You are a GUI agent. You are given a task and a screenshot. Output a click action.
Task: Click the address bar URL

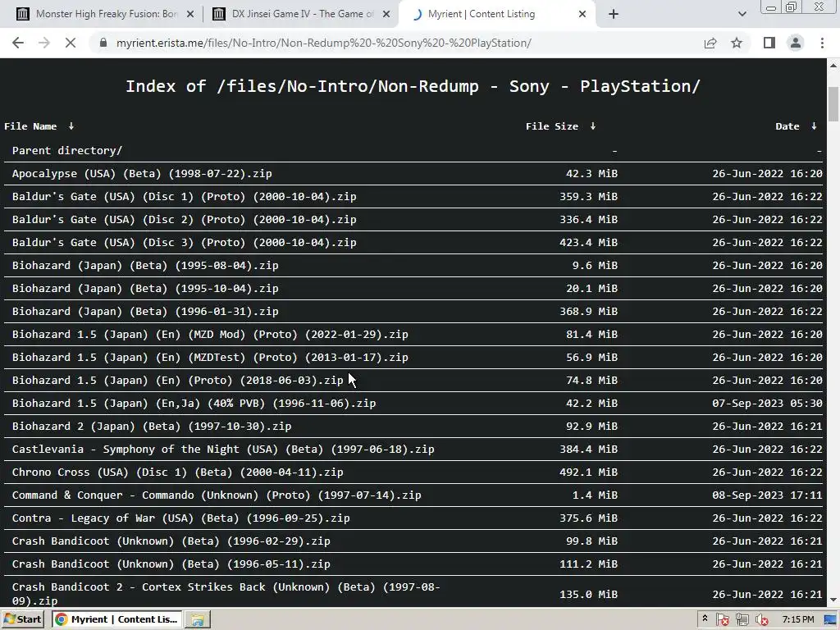(x=323, y=43)
